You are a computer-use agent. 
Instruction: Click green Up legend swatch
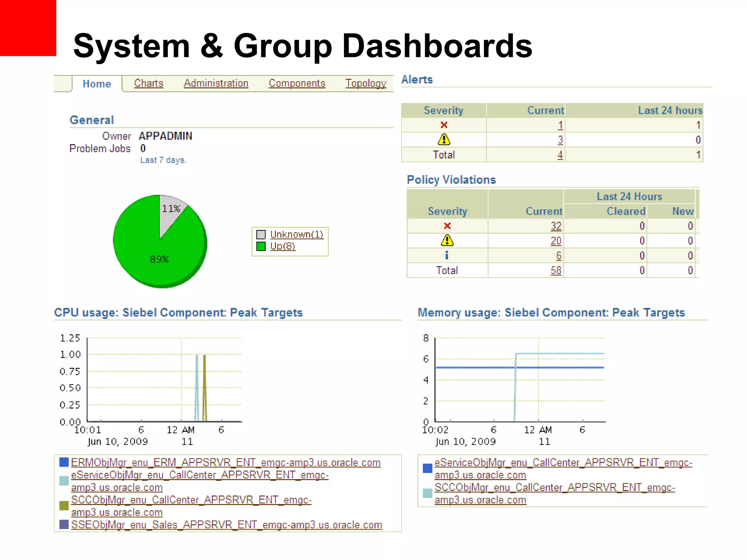point(261,246)
